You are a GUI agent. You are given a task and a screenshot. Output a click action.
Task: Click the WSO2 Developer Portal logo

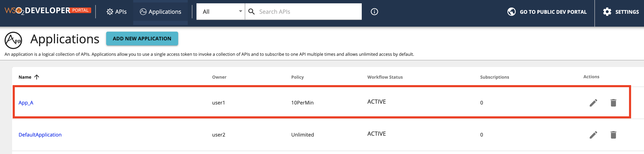(x=47, y=10)
